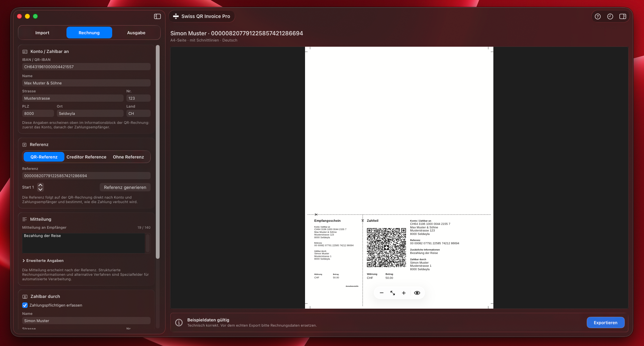This screenshot has width=644, height=346.
Task: Zoom out the invoice preview
Action: tap(382, 293)
